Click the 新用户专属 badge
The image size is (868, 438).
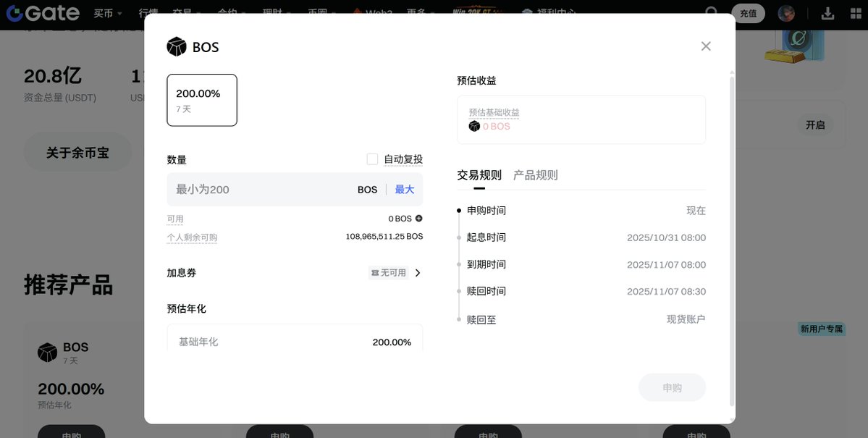pos(822,329)
